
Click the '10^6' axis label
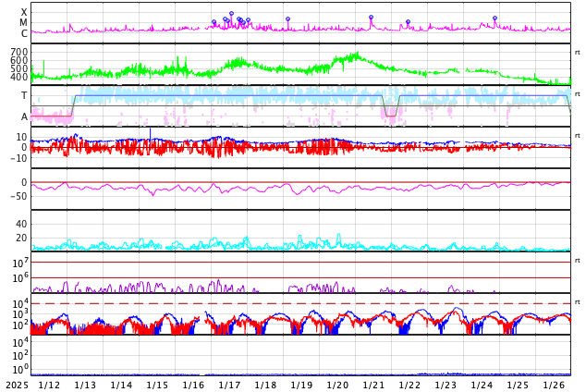click(x=20, y=278)
